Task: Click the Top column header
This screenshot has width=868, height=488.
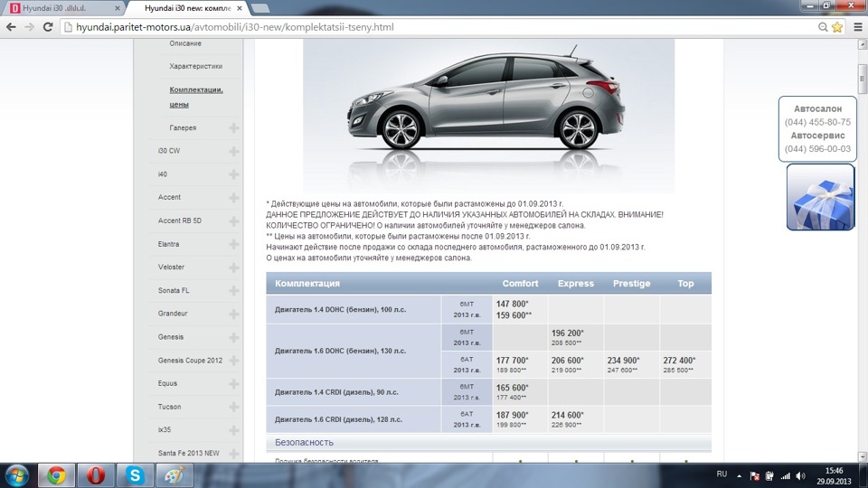Action: [x=685, y=283]
